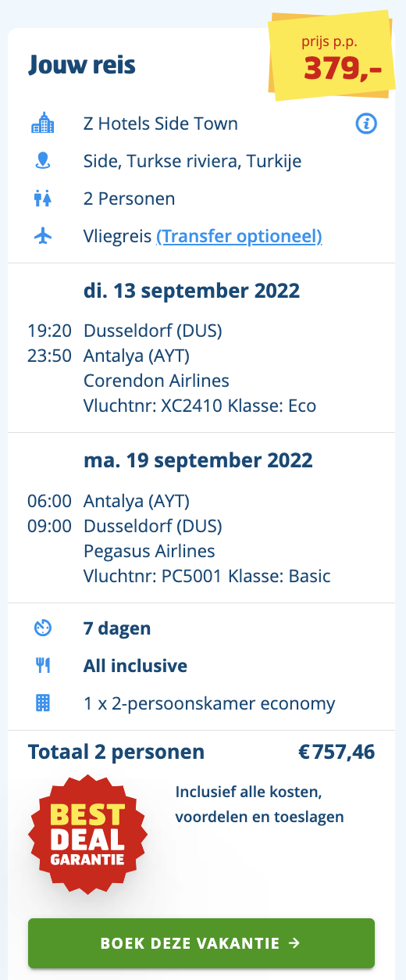Click the info icon next to hotel name
The image size is (406, 980).
pos(366,123)
